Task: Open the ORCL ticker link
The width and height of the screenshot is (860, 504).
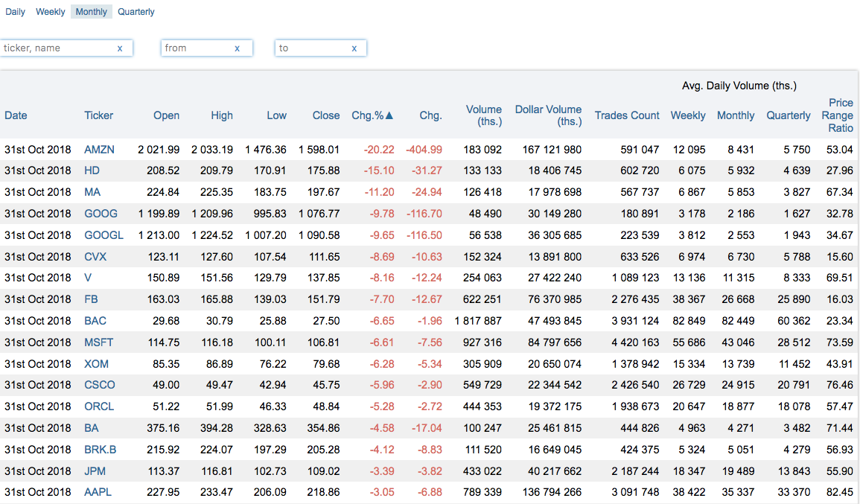Action: pyautogui.click(x=99, y=406)
